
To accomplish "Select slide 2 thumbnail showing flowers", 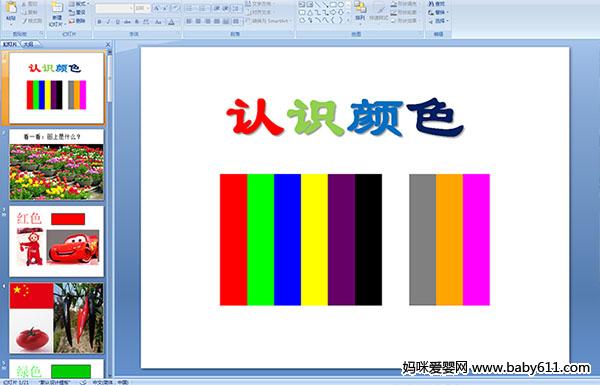I will tap(56, 165).
